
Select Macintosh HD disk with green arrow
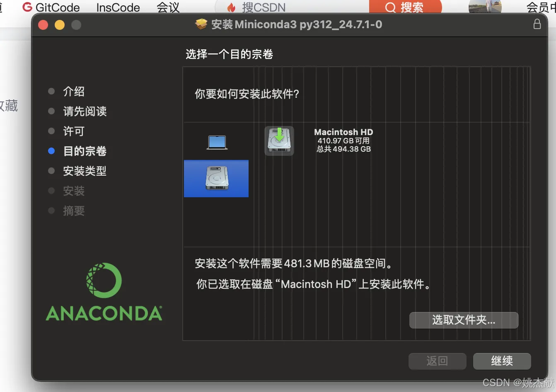coord(279,141)
